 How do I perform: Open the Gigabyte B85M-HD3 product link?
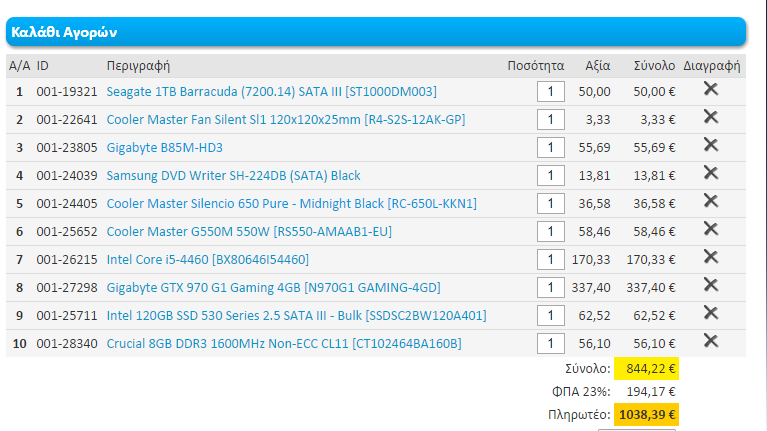coord(164,148)
